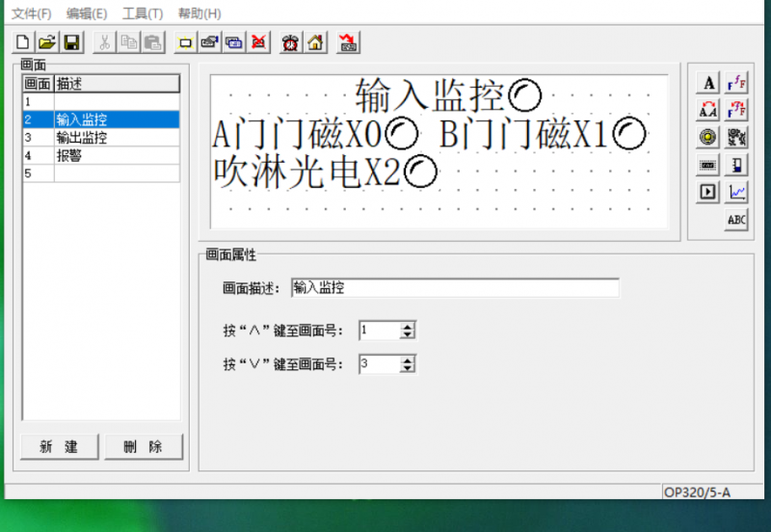This screenshot has width=771, height=532.
Task: Click the screen properties icon with hand
Action: tap(210, 42)
